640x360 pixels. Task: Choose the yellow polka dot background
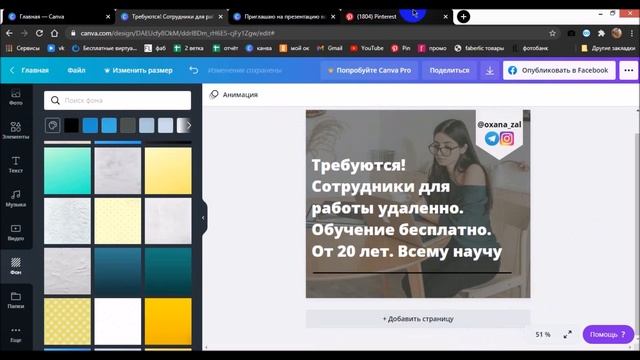point(67,321)
